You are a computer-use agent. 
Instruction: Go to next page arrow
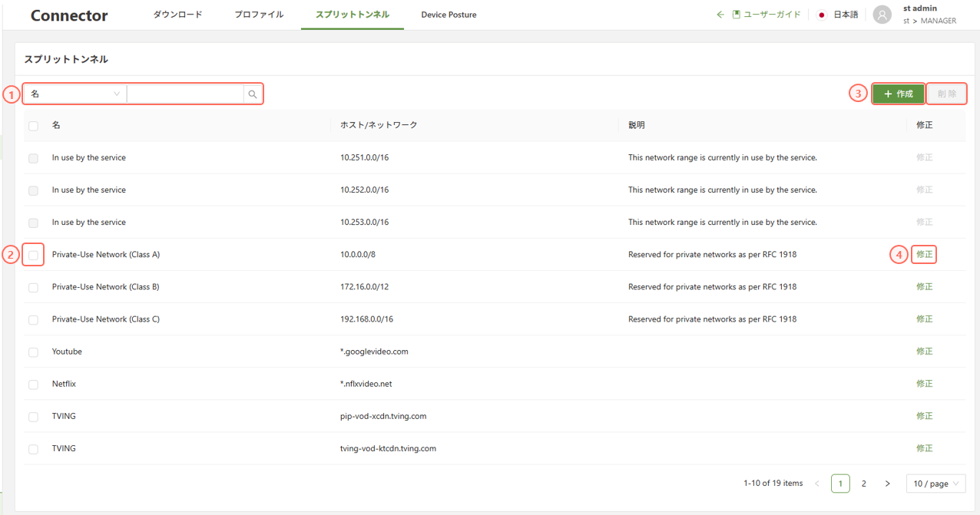click(x=887, y=484)
